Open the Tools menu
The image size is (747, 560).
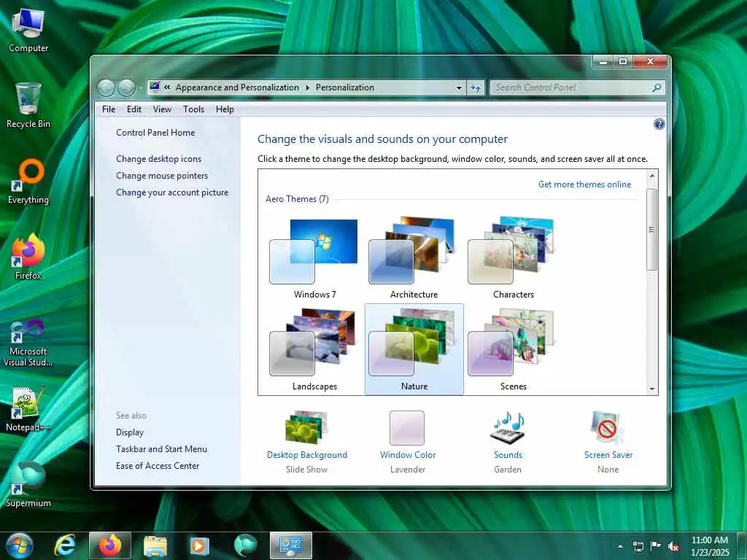(x=193, y=109)
